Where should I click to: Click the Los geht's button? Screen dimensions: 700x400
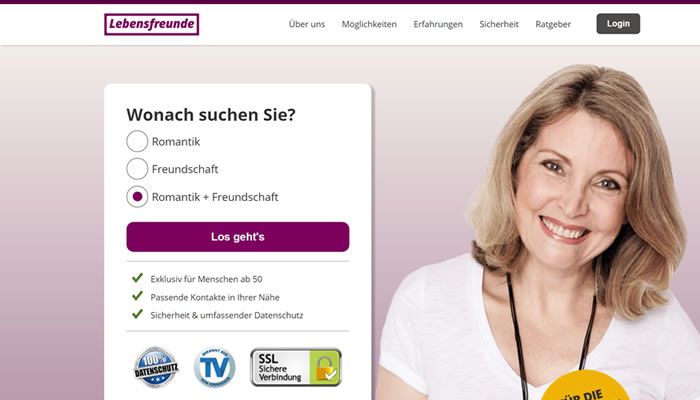coord(238,237)
